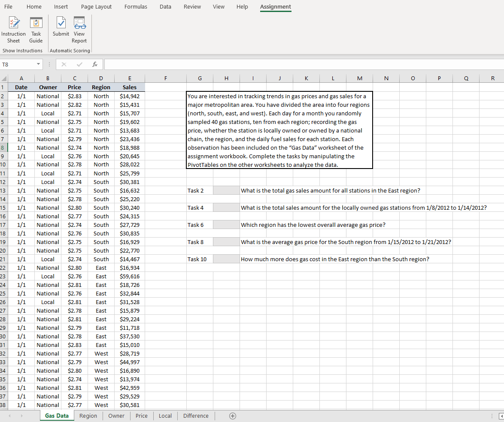
Task: Click the more-options dots right of sheet tabs
Action: (492, 416)
